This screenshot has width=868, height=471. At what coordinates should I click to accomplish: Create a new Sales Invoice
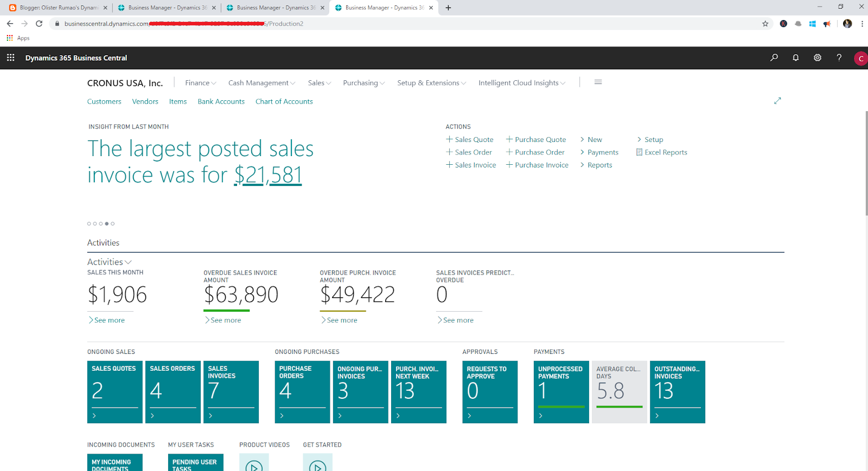pos(471,165)
